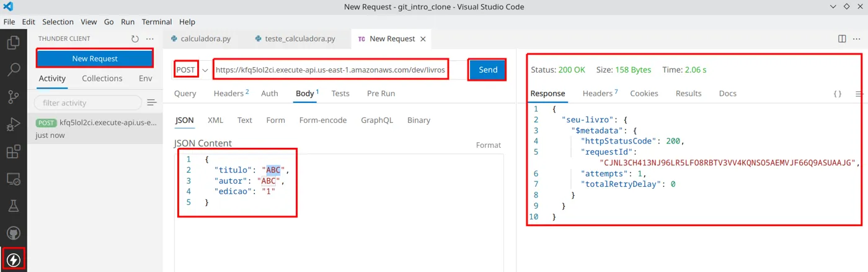Expand the HTTP method dropdown arrow

tap(205, 70)
